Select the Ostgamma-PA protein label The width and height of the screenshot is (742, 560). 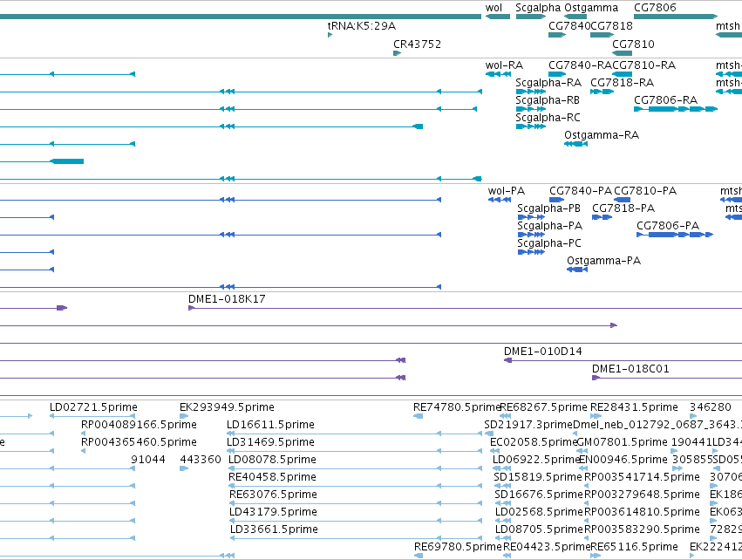(x=604, y=262)
